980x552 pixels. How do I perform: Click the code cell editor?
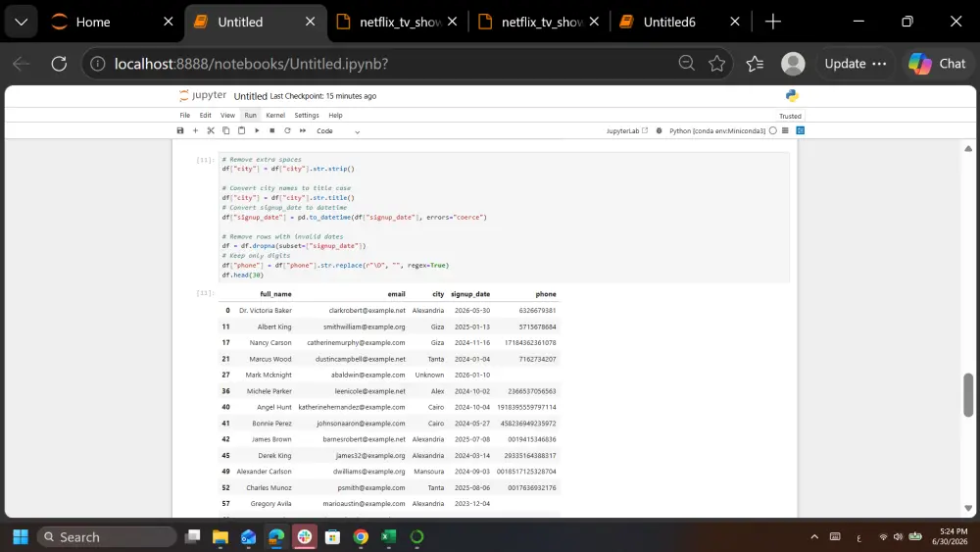pos(504,217)
